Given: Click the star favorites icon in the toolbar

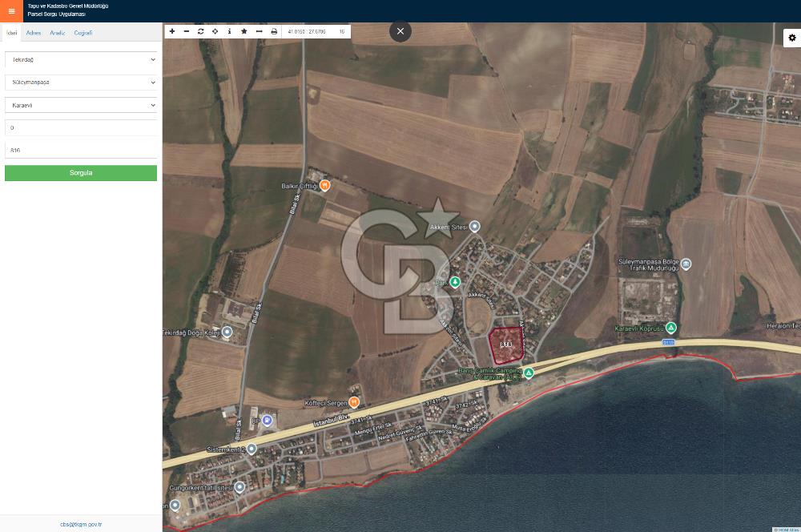Looking at the screenshot, I should pyautogui.click(x=244, y=31).
